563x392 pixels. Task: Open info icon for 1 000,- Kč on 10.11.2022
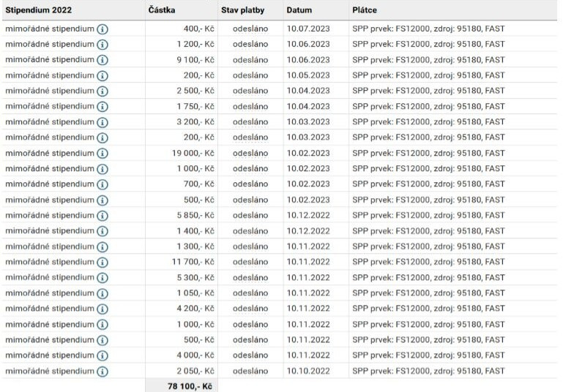pyautogui.click(x=102, y=325)
